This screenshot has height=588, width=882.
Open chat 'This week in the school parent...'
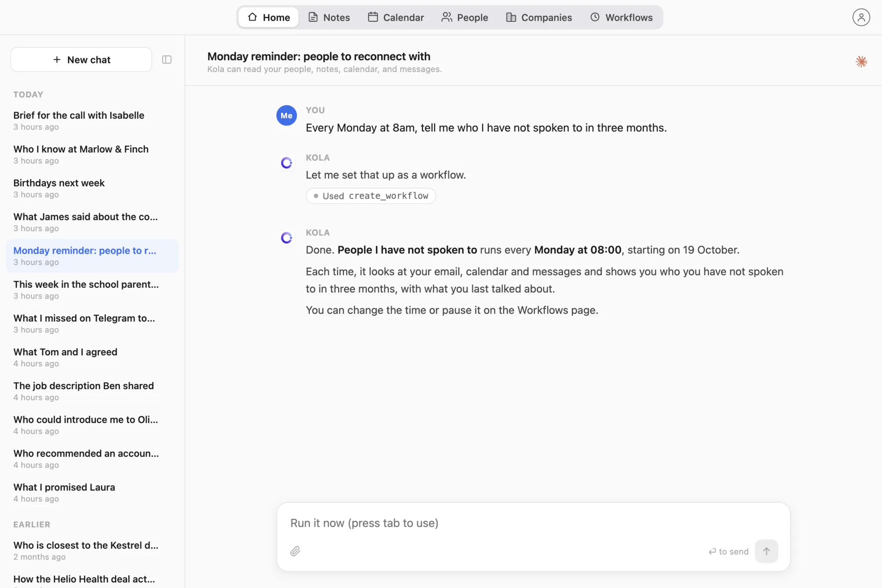click(92, 290)
